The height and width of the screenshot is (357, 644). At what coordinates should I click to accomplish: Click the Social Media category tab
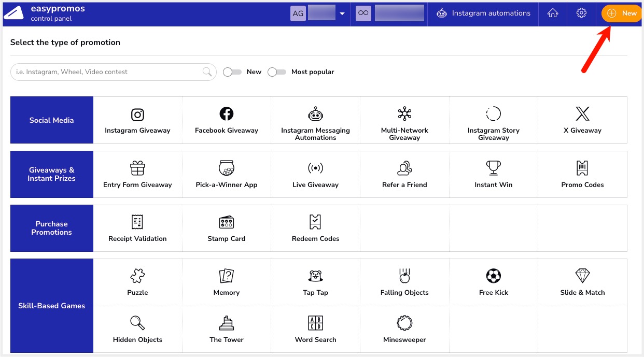coord(52,120)
